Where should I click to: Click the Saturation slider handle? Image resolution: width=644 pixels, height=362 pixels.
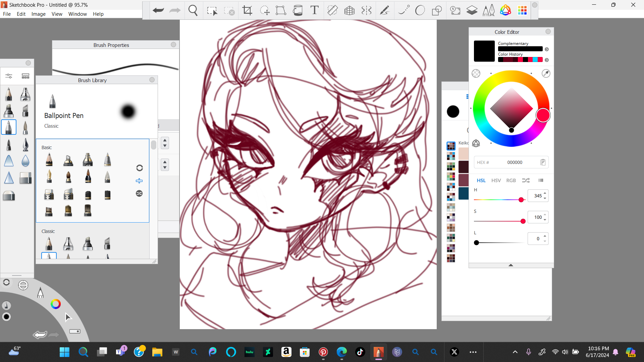coord(523,221)
